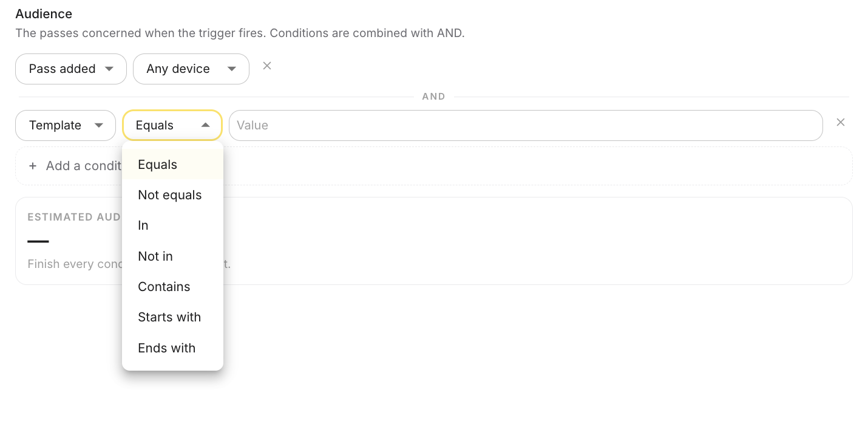Screen dimensions: 868x446
Task: Choose Contains from the operator list
Action: [x=172, y=287]
